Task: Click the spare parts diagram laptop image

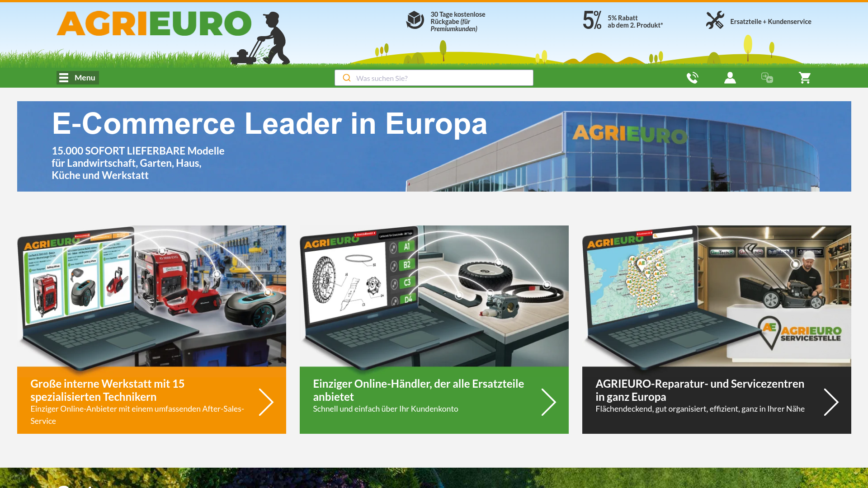Action: pos(434,296)
